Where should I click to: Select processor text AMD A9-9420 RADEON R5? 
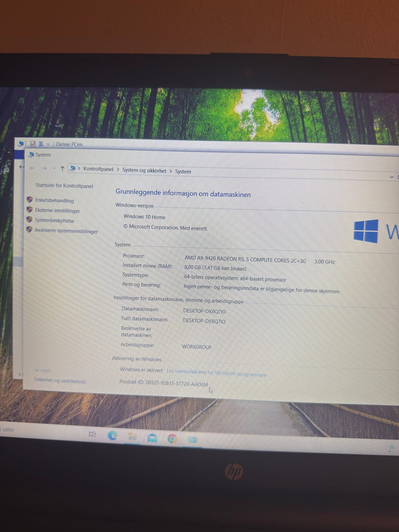(x=215, y=259)
